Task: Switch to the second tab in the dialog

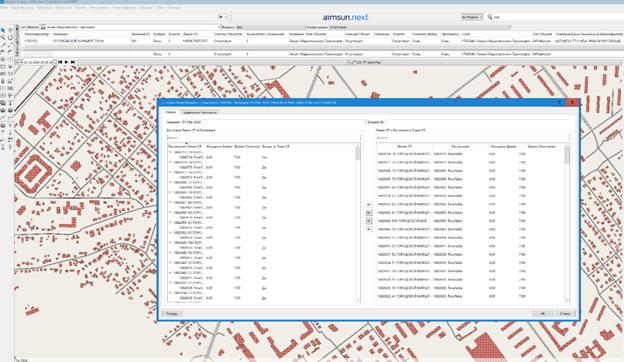Action: 200,113
